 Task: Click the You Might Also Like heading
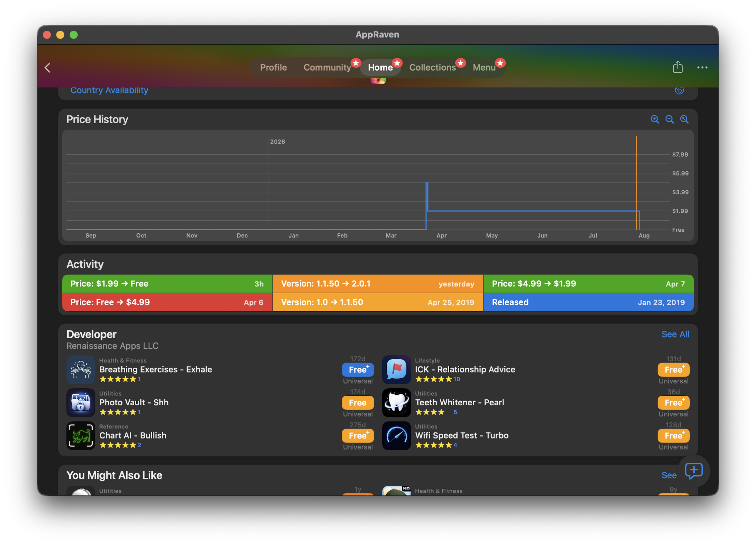coord(114,475)
